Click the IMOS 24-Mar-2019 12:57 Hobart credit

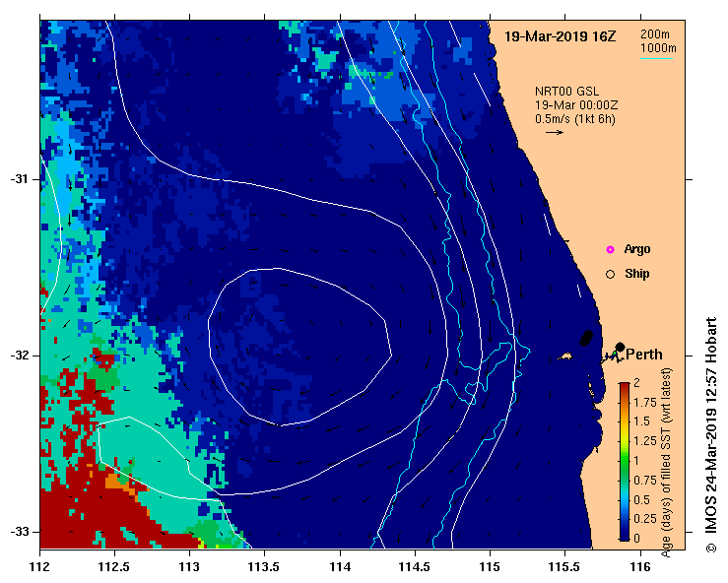coord(711,435)
